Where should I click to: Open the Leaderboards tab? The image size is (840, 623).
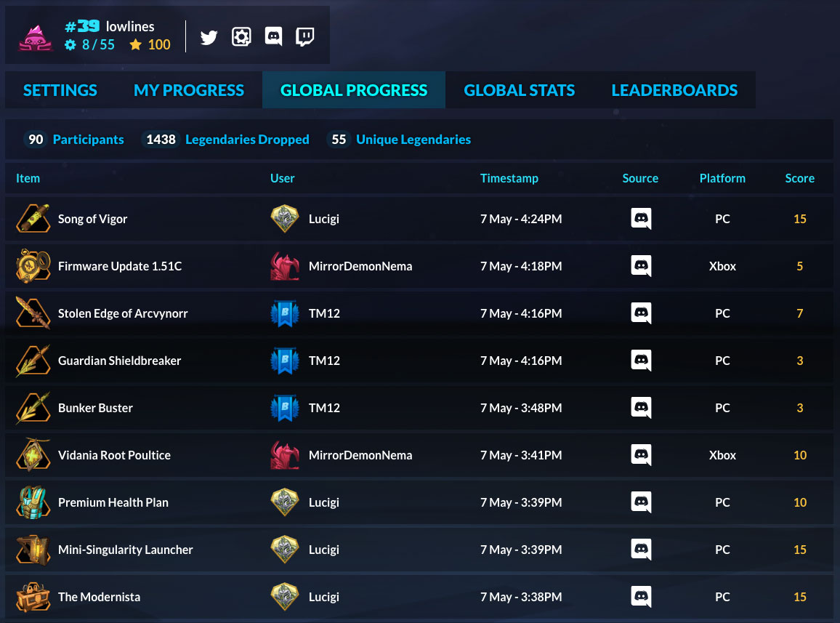(x=674, y=90)
